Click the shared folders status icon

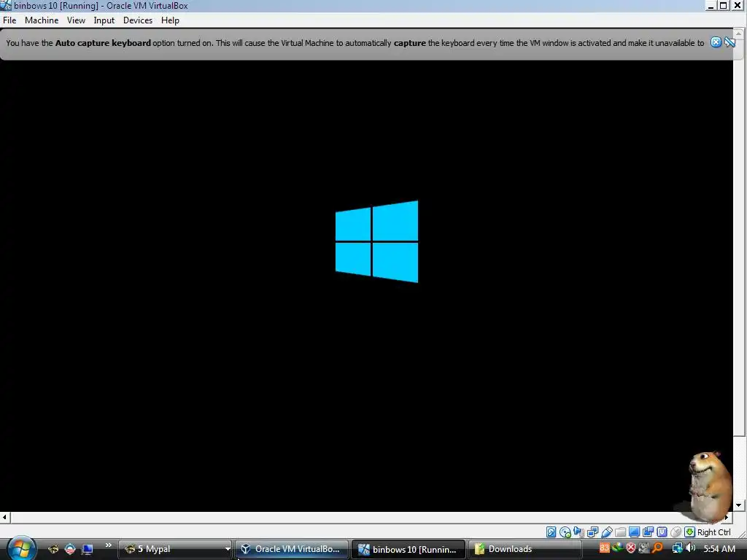click(620, 532)
